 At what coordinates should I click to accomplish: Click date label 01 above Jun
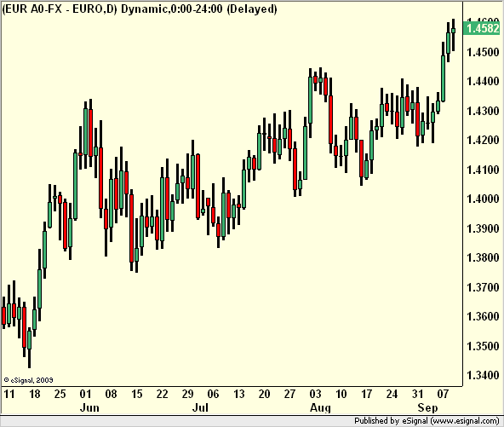pyautogui.click(x=85, y=394)
